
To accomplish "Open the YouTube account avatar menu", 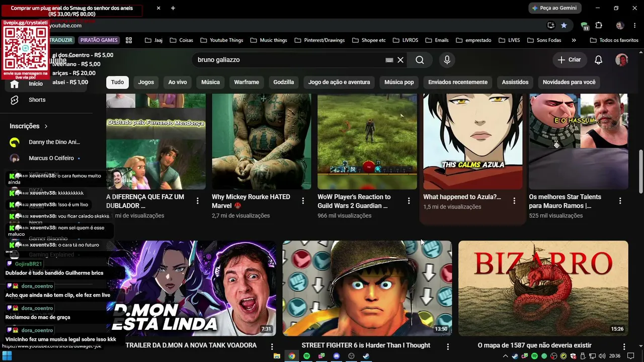I will pos(622,60).
